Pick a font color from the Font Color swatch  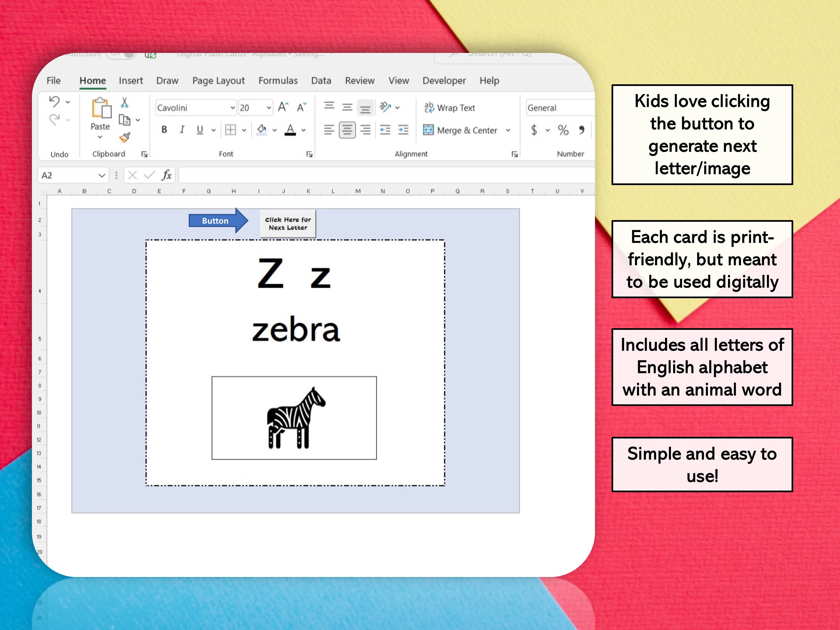point(290,129)
